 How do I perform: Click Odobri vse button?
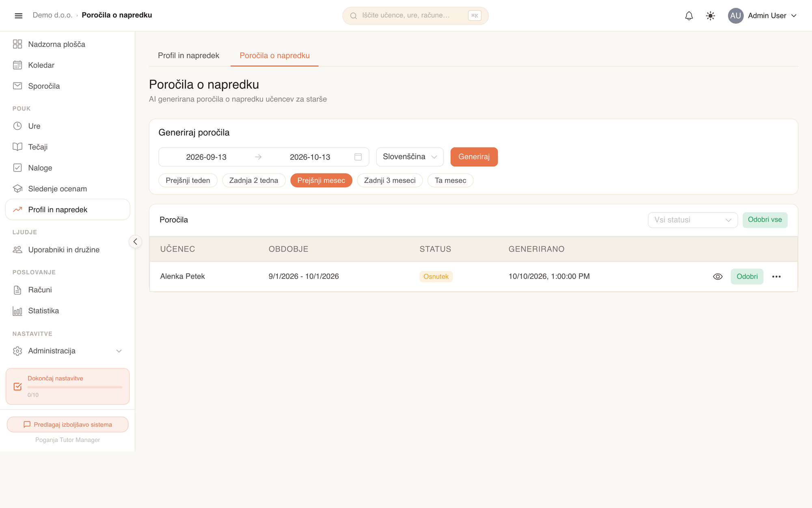(x=765, y=220)
